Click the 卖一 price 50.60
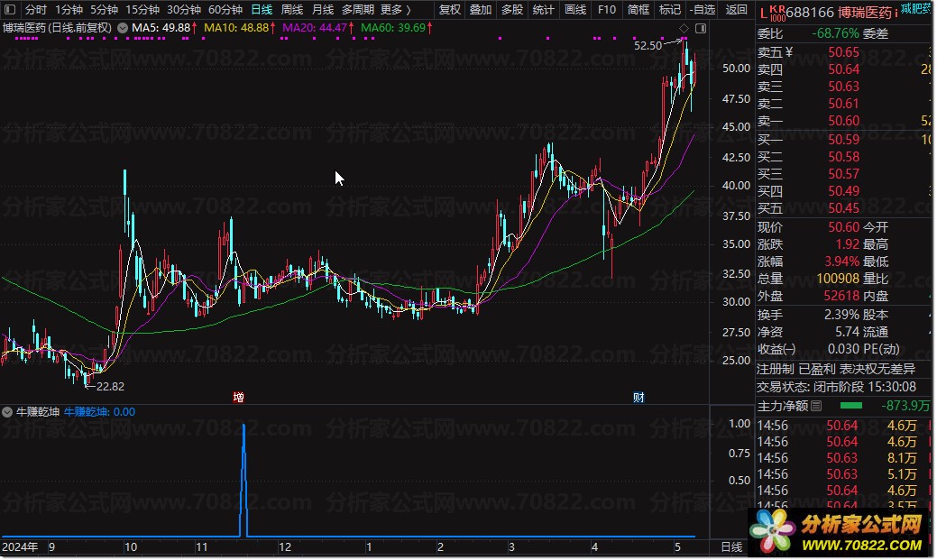This screenshot has height=560, width=937. pyautogui.click(x=843, y=121)
